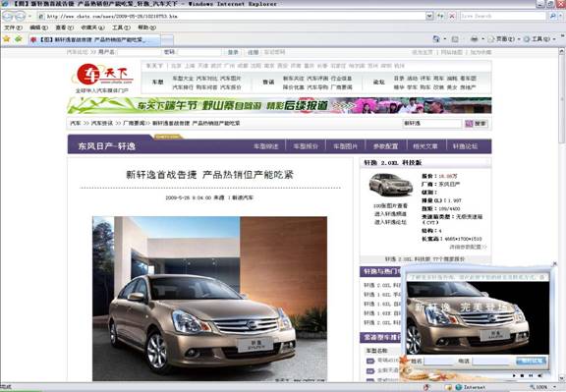Open the 文件(F) menu
The image size is (566, 392).
[14, 28]
